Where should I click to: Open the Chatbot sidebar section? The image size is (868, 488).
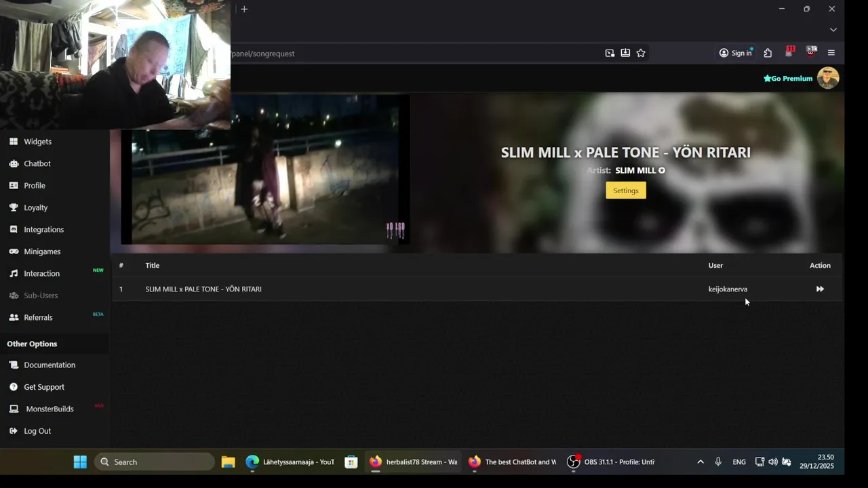pos(37,163)
